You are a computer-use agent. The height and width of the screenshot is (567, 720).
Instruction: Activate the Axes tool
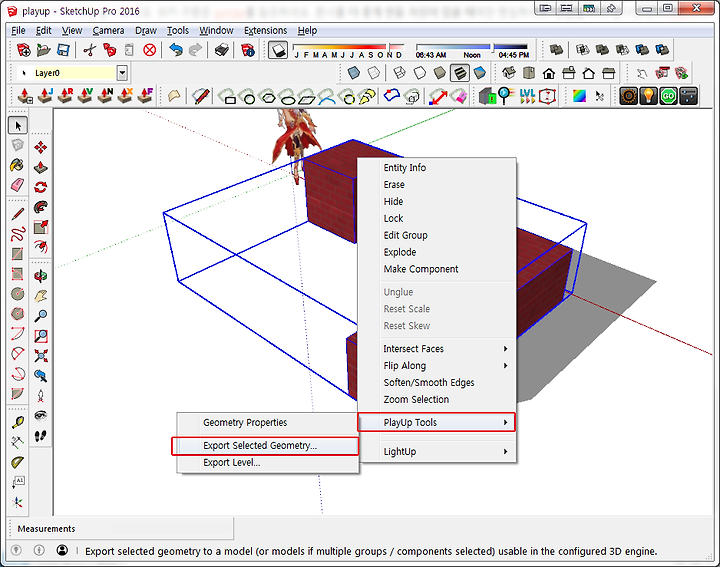(17, 502)
